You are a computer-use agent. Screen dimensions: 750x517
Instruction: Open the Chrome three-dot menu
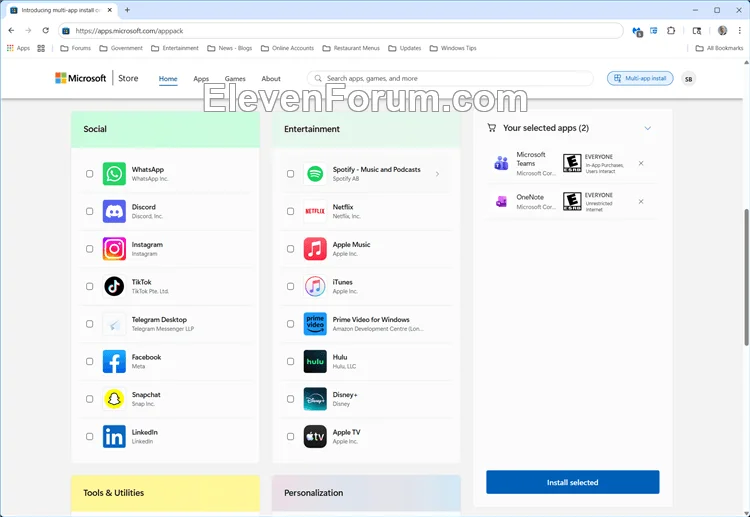click(739, 31)
